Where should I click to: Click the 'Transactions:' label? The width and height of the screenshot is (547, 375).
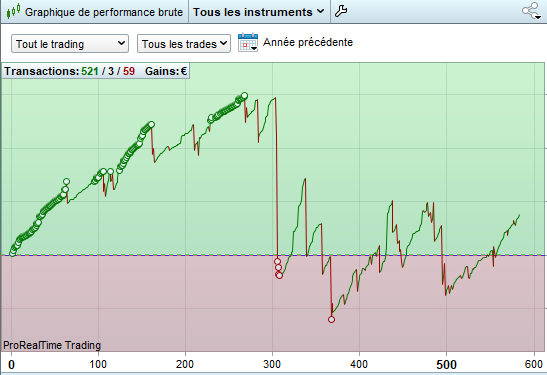pos(42,71)
